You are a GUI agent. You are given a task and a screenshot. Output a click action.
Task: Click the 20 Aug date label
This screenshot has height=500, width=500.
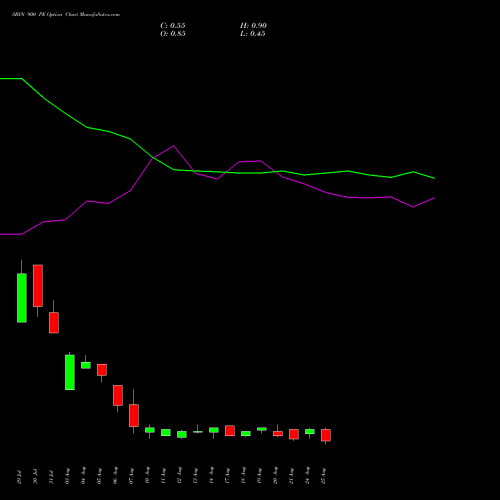pyautogui.click(x=275, y=476)
